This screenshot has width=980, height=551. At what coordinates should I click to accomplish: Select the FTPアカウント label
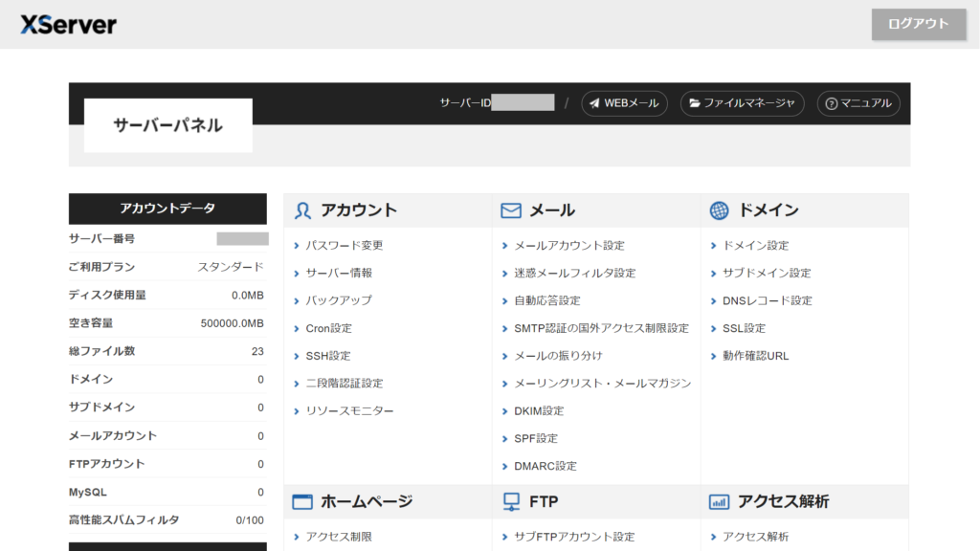pyautogui.click(x=107, y=464)
